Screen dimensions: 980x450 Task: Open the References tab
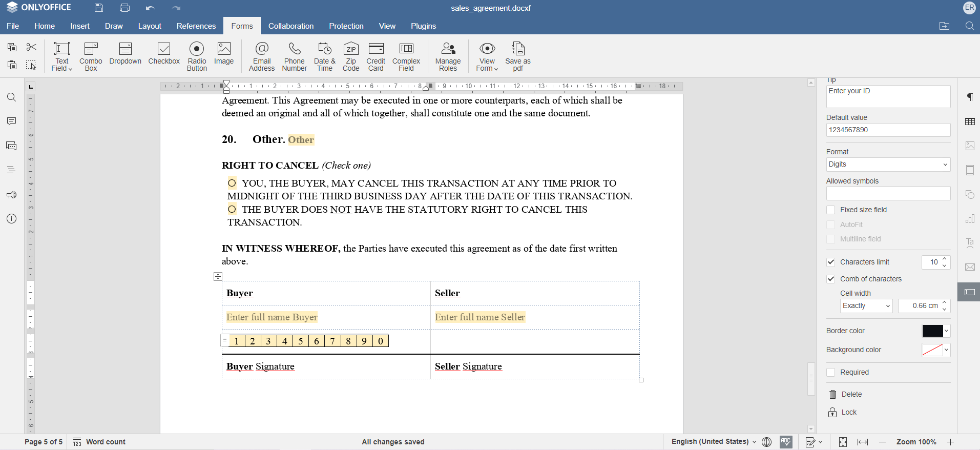click(x=196, y=26)
